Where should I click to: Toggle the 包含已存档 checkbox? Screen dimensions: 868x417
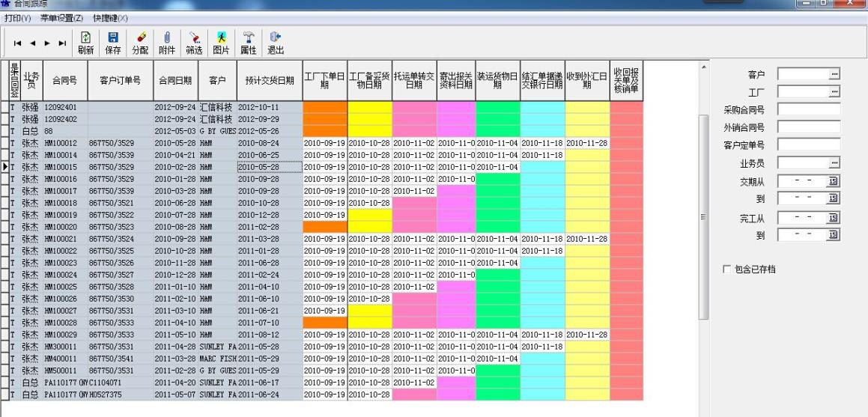coord(727,270)
